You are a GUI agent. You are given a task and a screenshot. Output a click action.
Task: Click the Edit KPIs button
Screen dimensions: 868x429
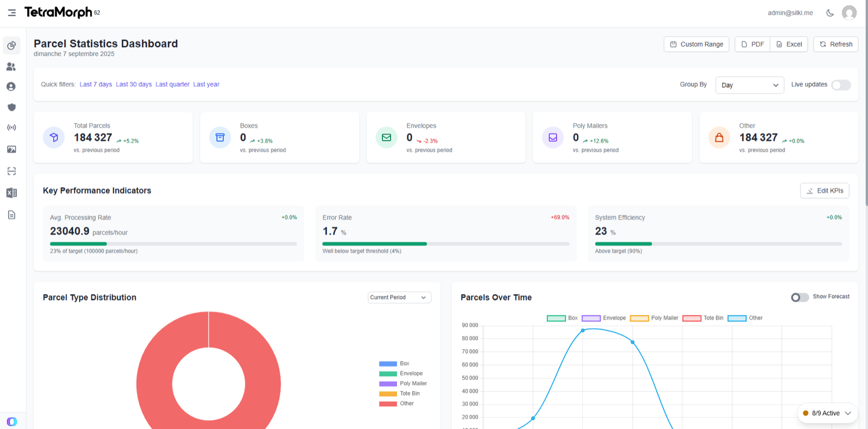[x=825, y=191]
